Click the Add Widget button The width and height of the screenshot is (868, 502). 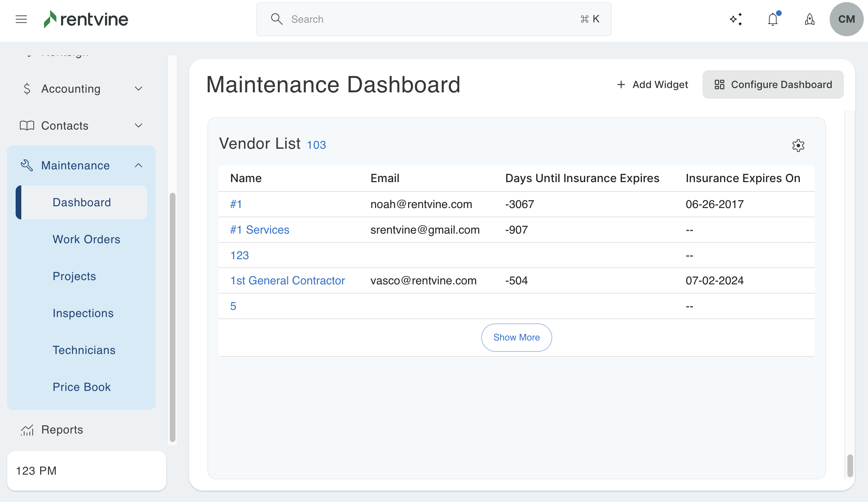[652, 84]
